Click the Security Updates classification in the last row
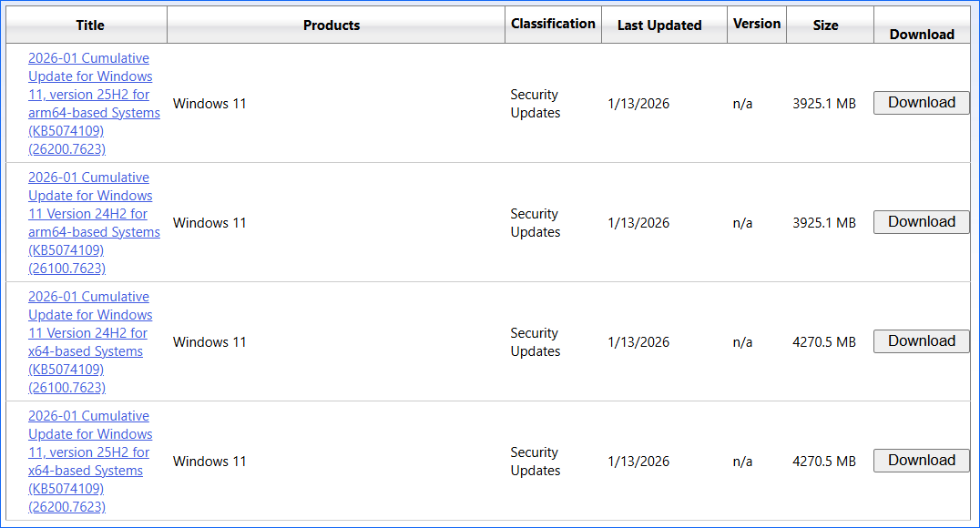The image size is (980, 528). pos(535,461)
